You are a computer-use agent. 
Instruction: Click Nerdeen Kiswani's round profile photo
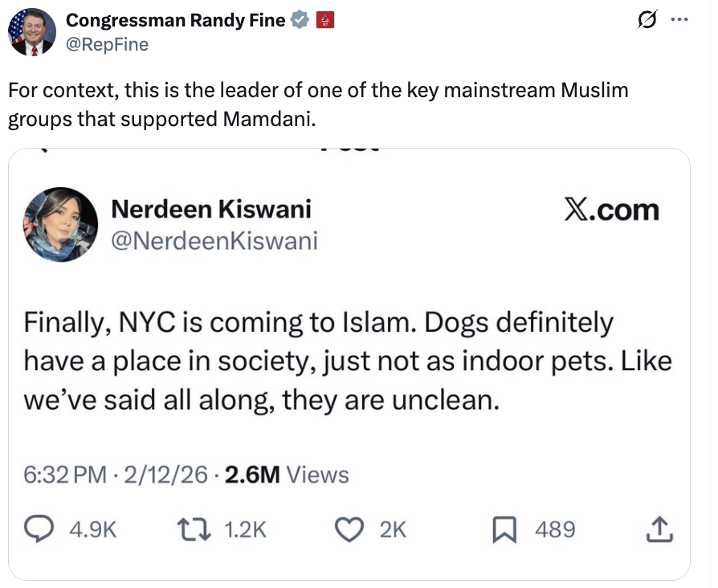[x=60, y=224]
